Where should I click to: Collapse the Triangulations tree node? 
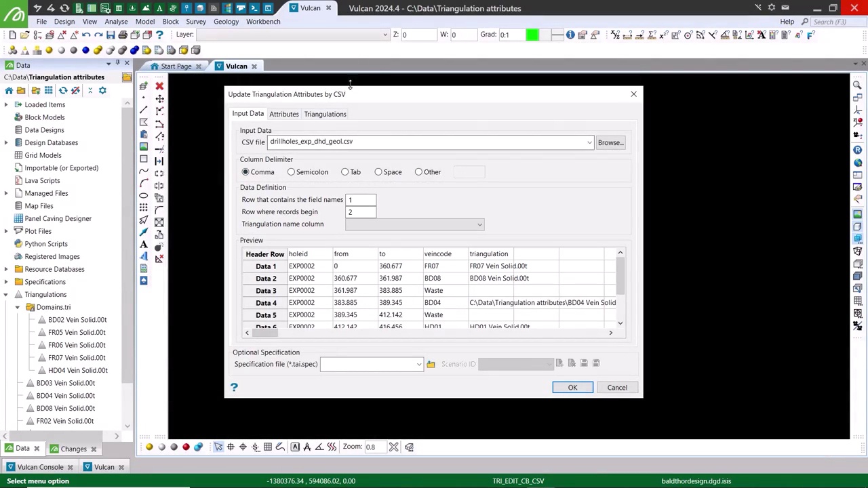click(6, 294)
